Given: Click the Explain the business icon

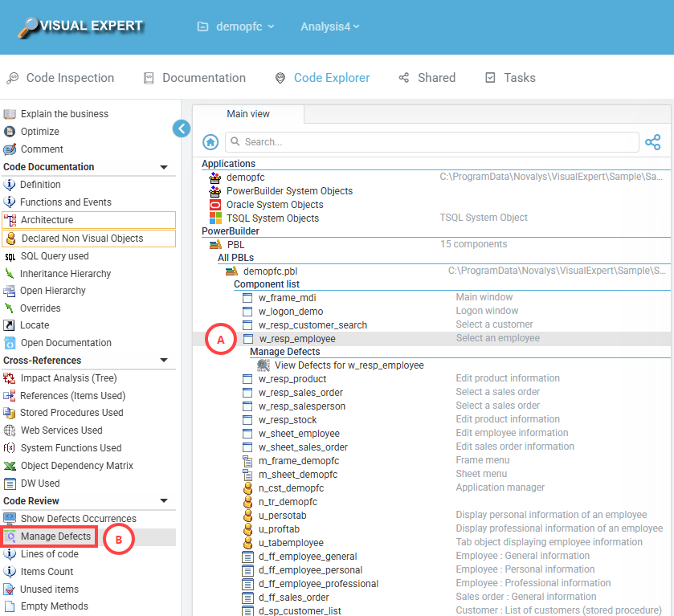Looking at the screenshot, I should pos(10,114).
